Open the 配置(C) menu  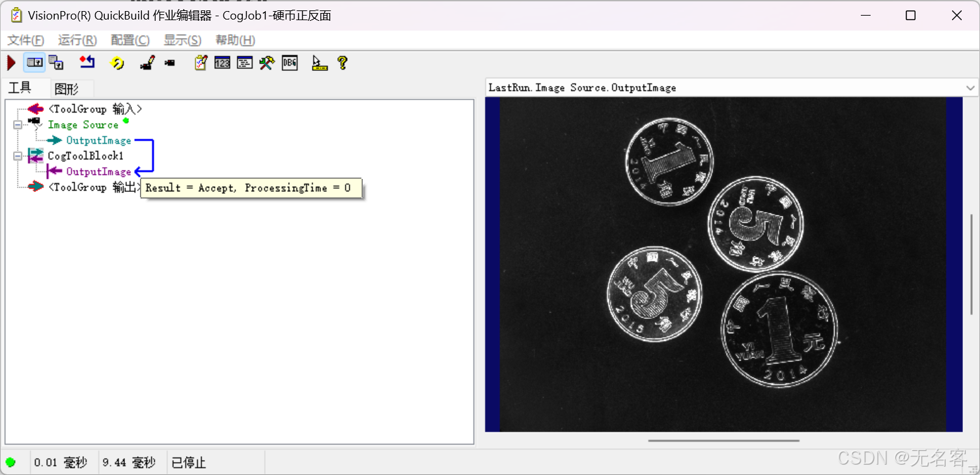tap(130, 40)
